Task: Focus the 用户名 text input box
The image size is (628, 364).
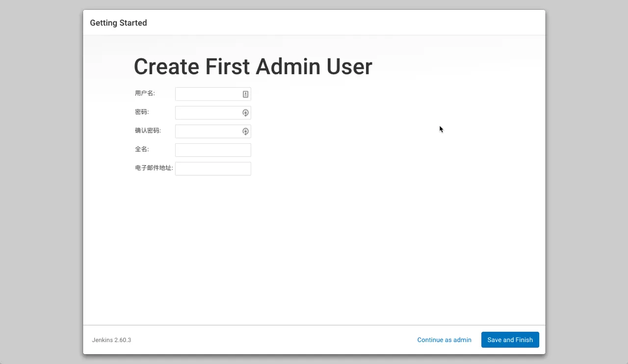Action: (208, 94)
